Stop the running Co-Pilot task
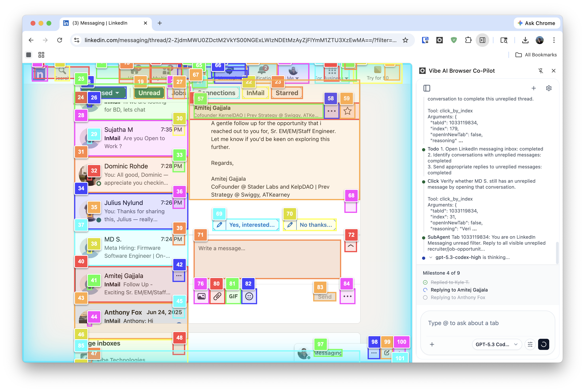The image size is (585, 392). (x=543, y=344)
